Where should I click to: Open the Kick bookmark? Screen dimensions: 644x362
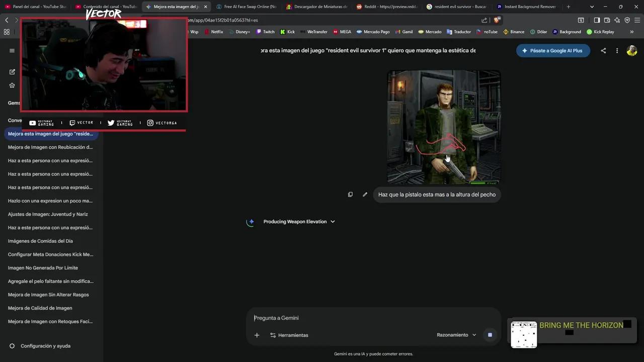288,32
